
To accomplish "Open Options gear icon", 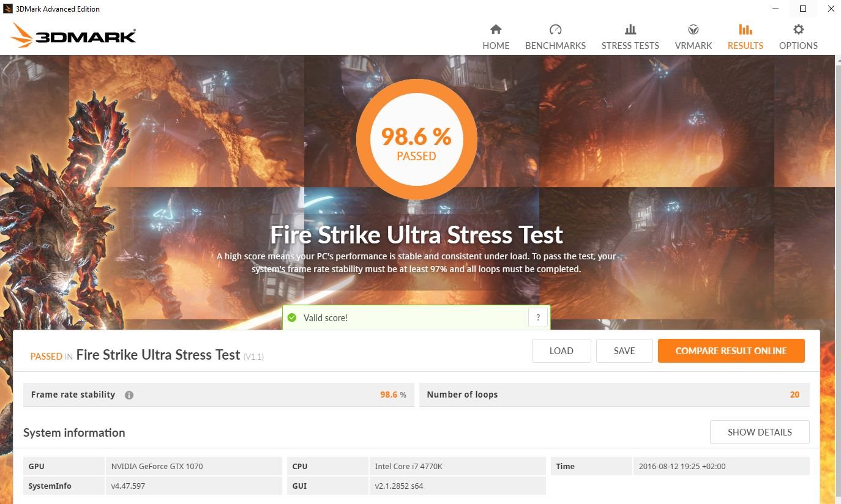I will 798,29.
